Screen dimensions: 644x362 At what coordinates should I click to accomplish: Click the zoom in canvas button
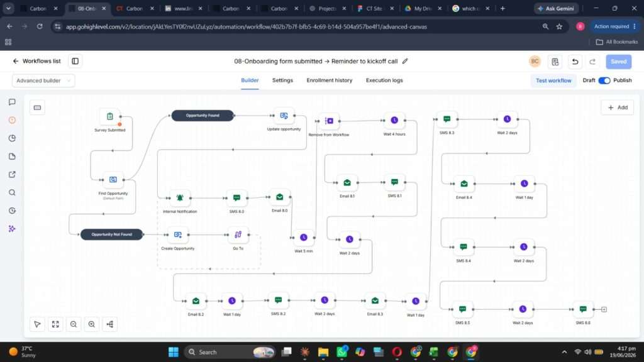pos(92,324)
